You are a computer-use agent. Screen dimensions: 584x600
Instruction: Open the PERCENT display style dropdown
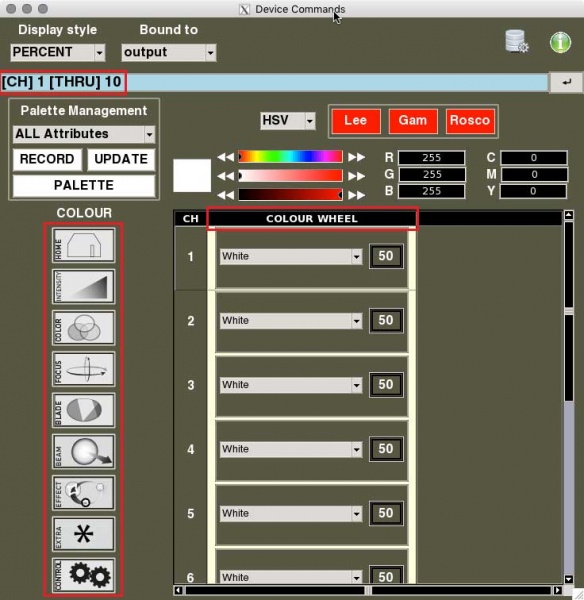tap(57, 52)
